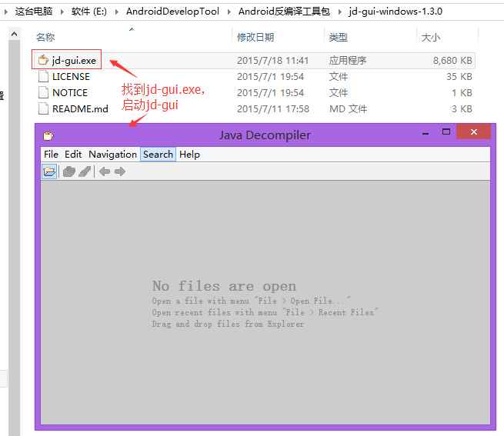This screenshot has height=436, width=504.
Task: Click the README.md file icon
Action: click(43, 108)
